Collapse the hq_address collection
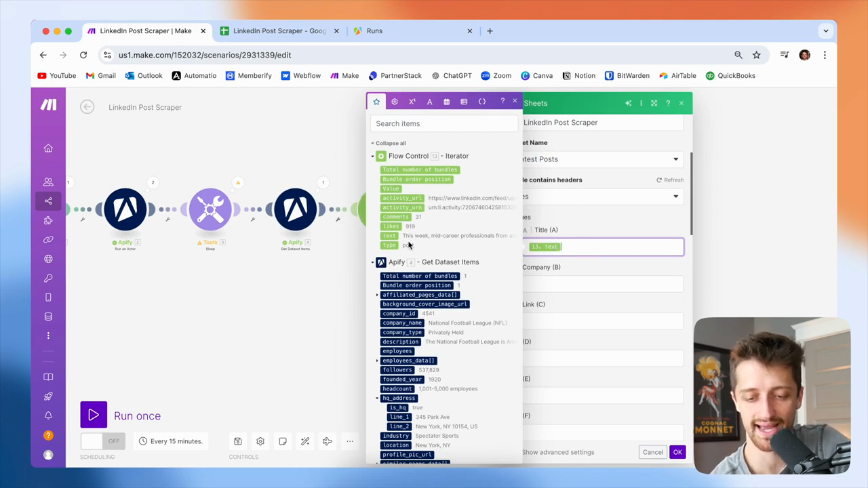This screenshot has height=488, width=868. pos(377,399)
